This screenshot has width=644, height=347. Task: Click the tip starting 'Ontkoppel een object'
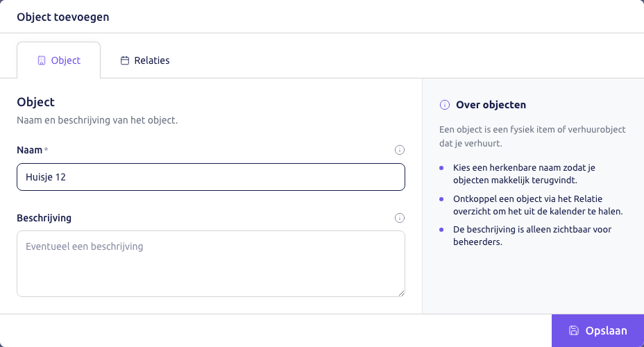pos(538,205)
